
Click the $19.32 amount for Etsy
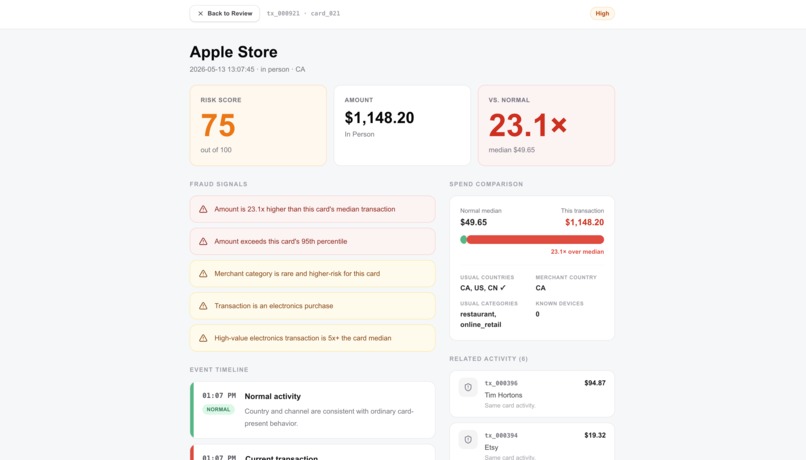(x=595, y=435)
